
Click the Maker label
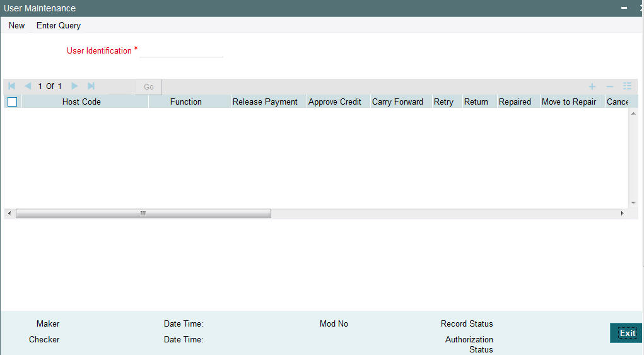click(48, 324)
